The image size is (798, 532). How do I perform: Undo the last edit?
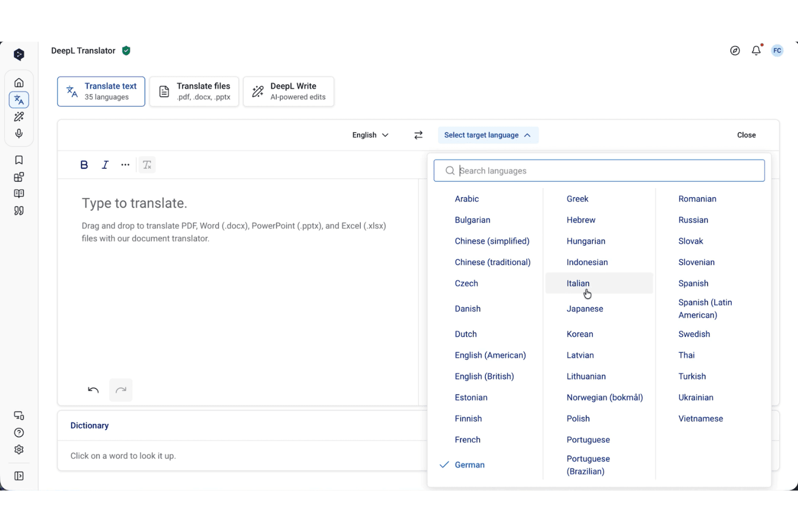click(93, 390)
